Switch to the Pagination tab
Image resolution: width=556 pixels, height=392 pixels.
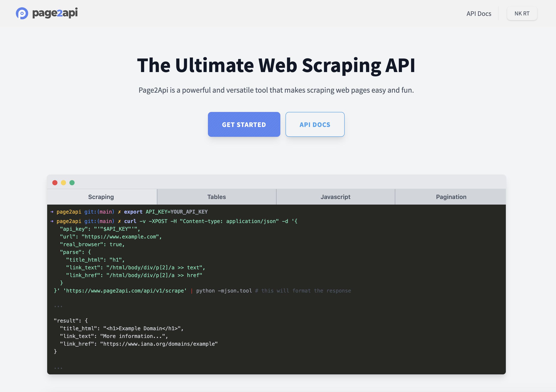[x=451, y=197]
